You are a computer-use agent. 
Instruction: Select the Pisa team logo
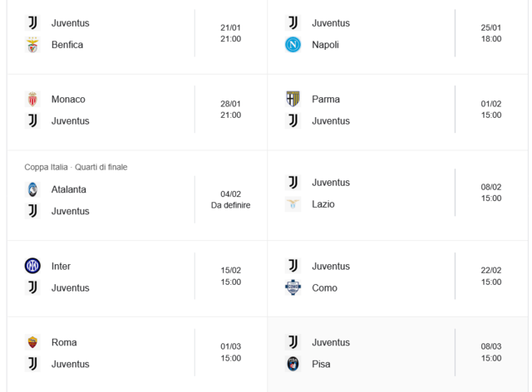[293, 364]
